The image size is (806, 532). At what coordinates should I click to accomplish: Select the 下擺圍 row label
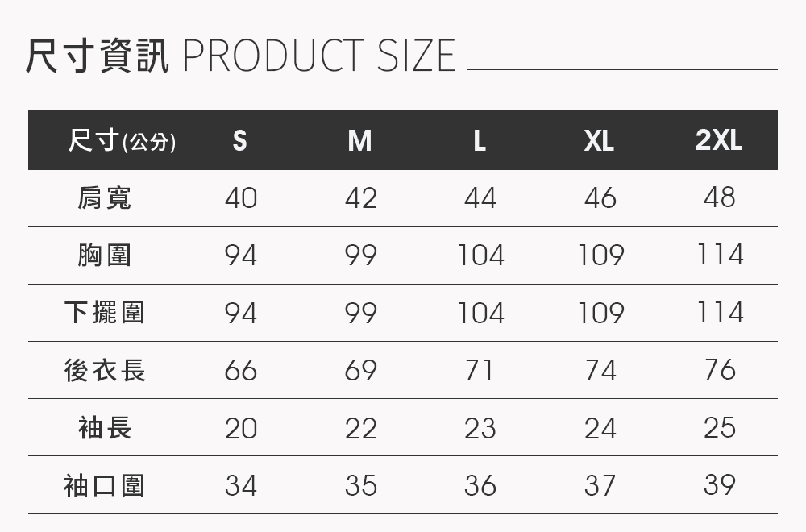[x=105, y=313]
